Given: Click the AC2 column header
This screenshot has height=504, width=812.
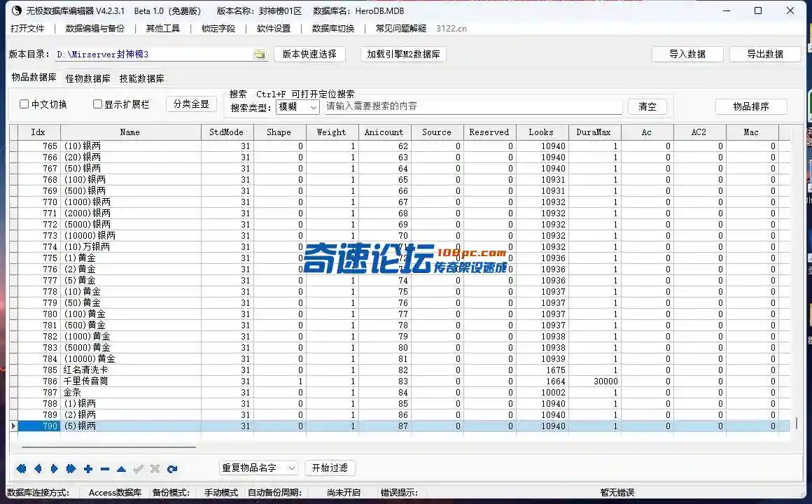Looking at the screenshot, I should click(x=699, y=132).
